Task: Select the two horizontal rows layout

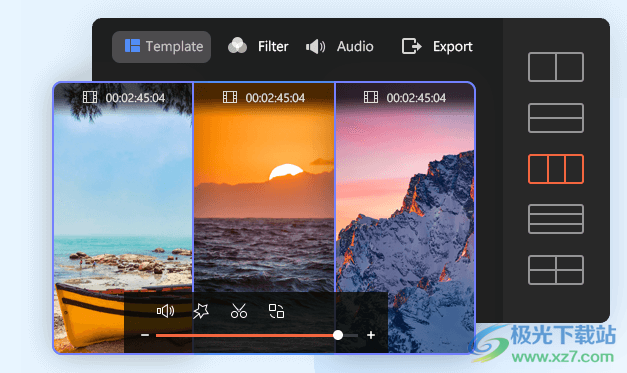Action: [x=556, y=118]
